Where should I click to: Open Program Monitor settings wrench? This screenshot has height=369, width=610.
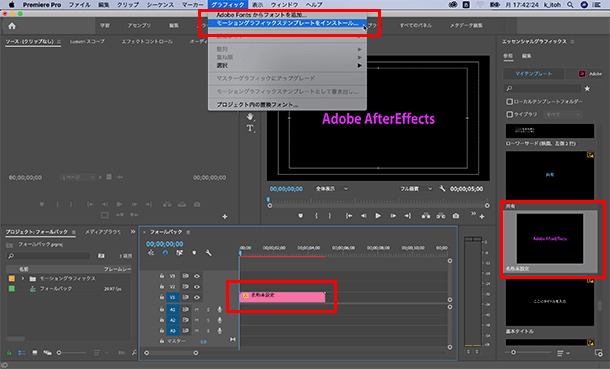[442, 189]
